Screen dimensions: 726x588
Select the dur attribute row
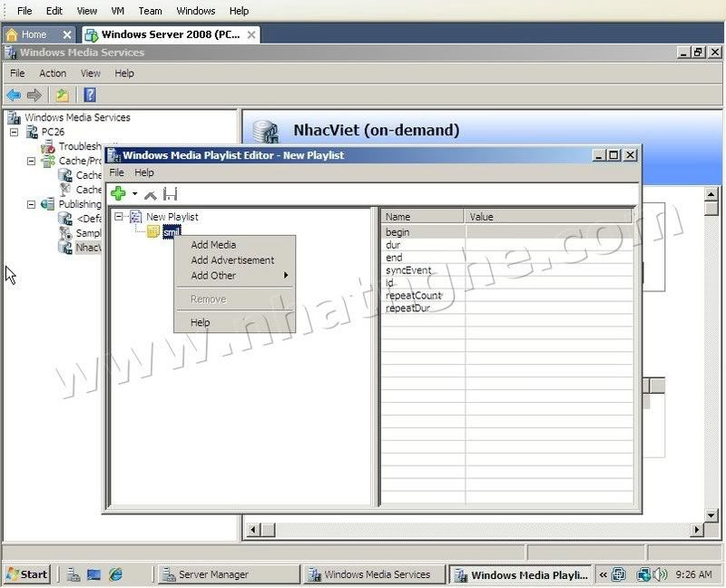[507, 245]
